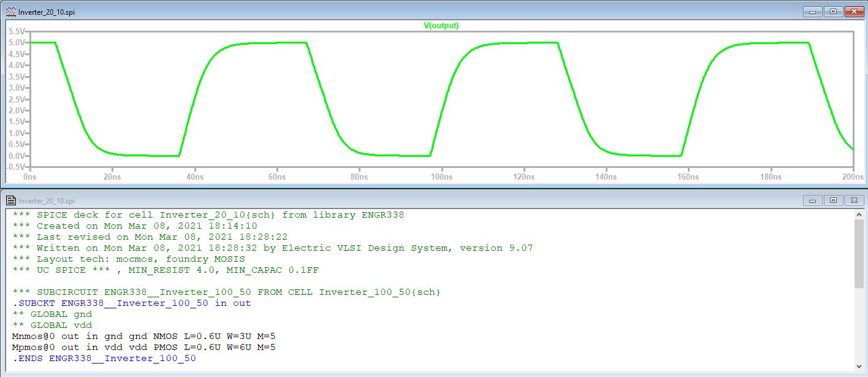The image size is (868, 377).
Task: Click the netlist window title bar
Action: coord(368,200)
